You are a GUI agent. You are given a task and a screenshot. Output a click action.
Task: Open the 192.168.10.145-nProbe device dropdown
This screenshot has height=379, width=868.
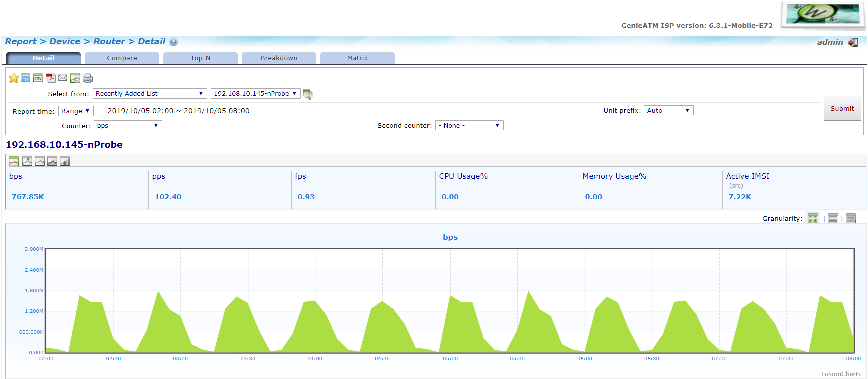coord(255,94)
